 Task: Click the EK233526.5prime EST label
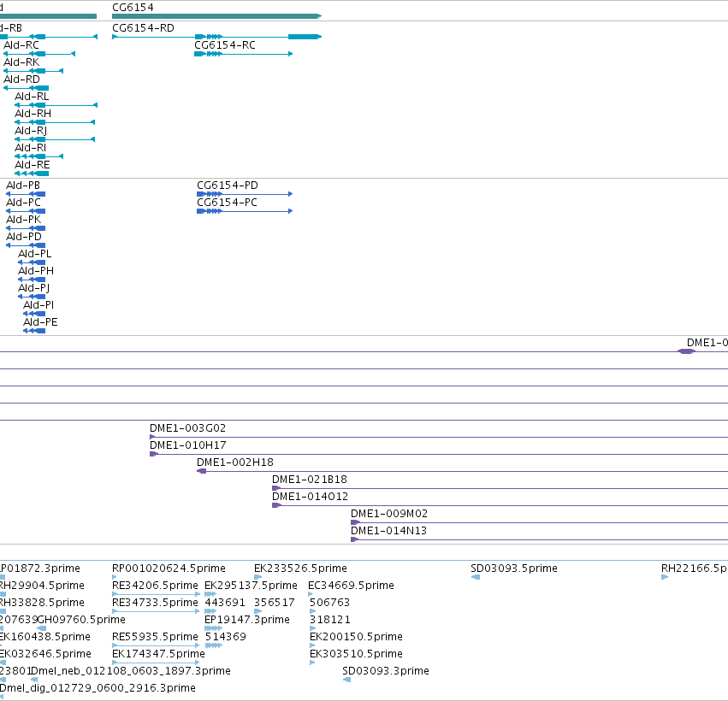coord(300,568)
